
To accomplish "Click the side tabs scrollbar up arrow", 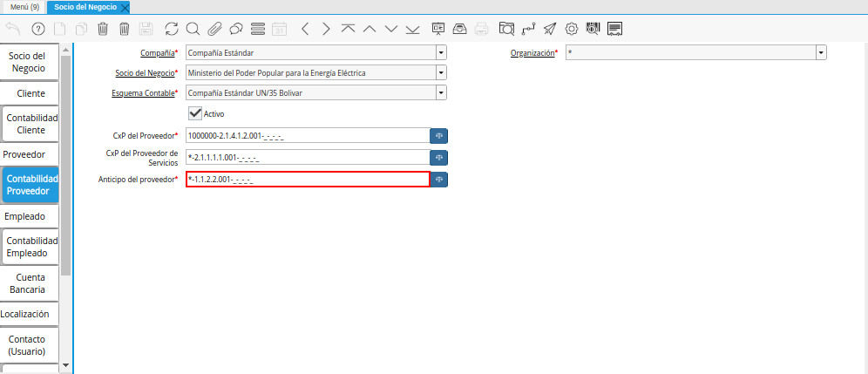I will point(66,50).
